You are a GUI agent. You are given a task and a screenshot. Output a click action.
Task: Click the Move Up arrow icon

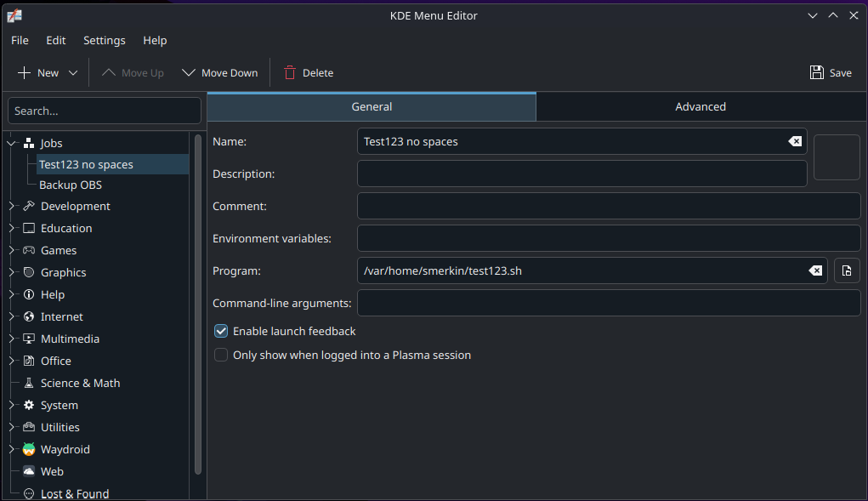[x=108, y=72]
